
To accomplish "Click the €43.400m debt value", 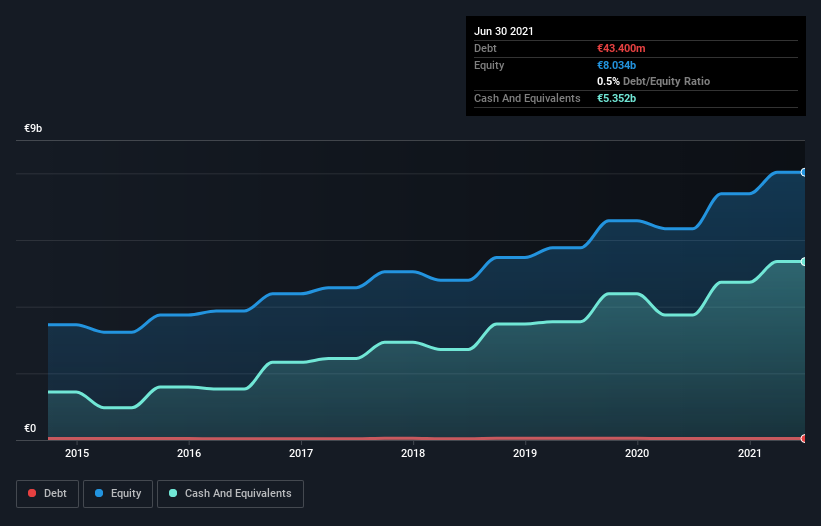I will click(621, 49).
